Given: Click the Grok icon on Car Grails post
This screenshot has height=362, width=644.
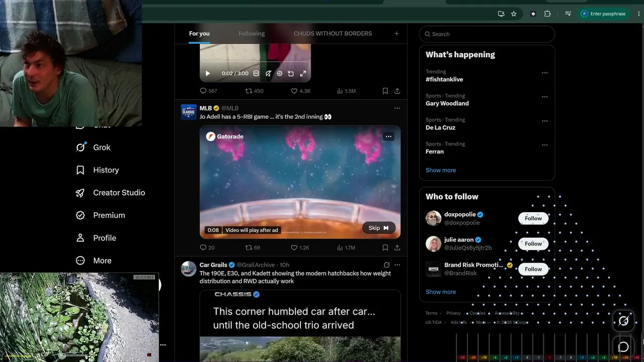Looking at the screenshot, I should coord(386,265).
